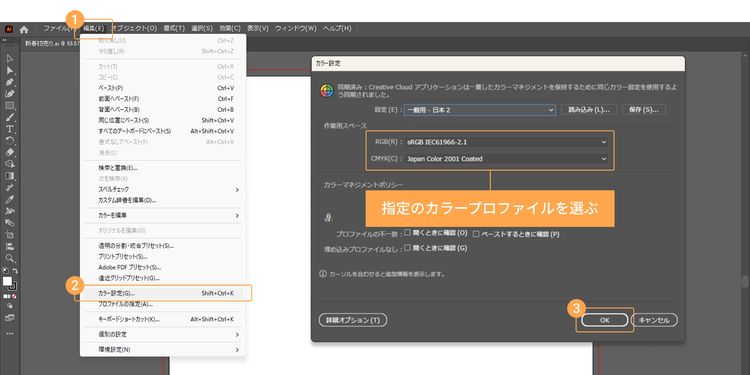Screen dimensions: 750x375
Task: Choose 同じ位置にペースト(S) menu item
Action: [163, 121]
